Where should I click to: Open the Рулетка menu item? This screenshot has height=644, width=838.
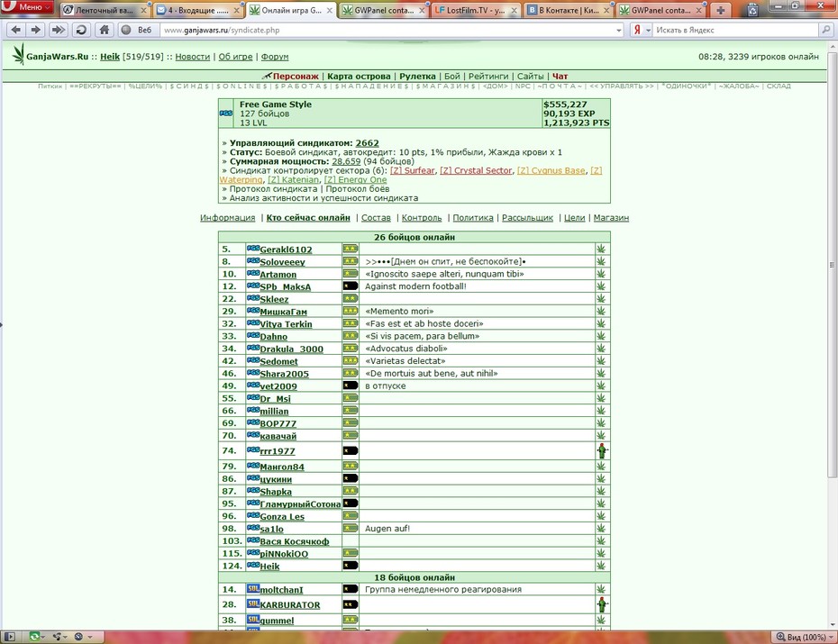(x=417, y=77)
